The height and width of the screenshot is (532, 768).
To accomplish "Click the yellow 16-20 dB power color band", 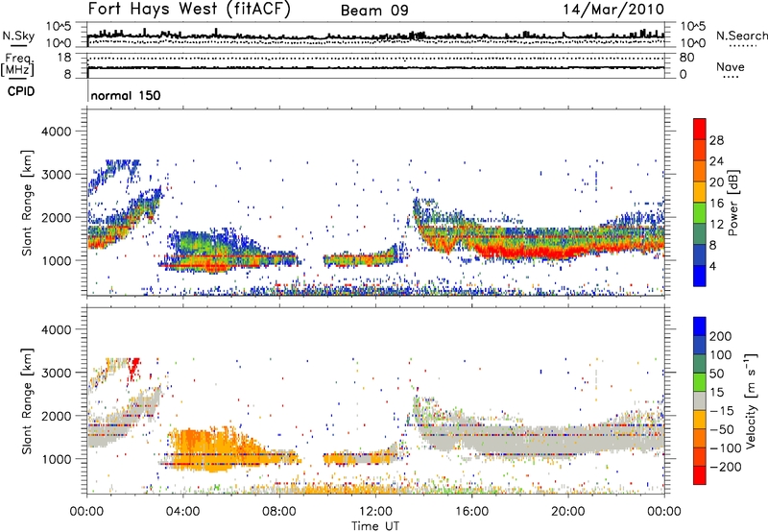I will pos(700,192).
